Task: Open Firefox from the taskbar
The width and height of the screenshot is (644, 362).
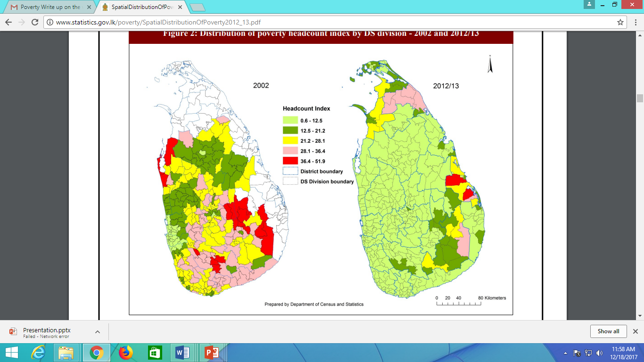Action: click(126, 353)
